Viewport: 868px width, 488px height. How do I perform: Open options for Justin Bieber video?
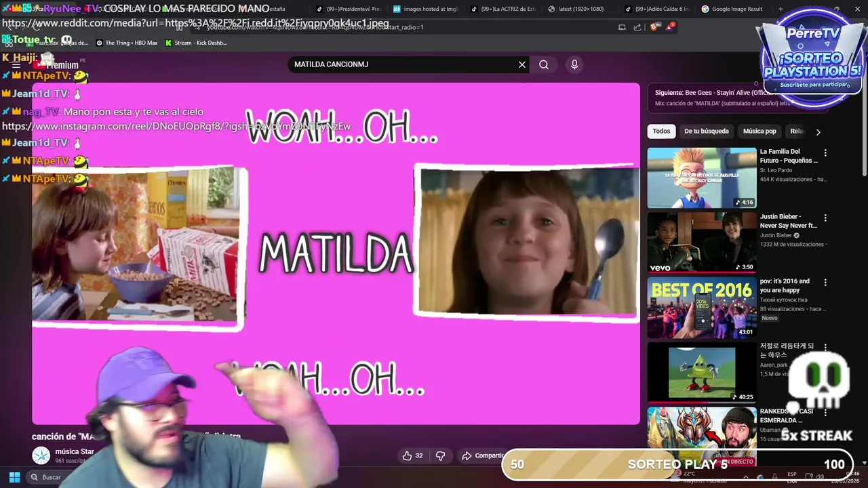click(x=825, y=218)
